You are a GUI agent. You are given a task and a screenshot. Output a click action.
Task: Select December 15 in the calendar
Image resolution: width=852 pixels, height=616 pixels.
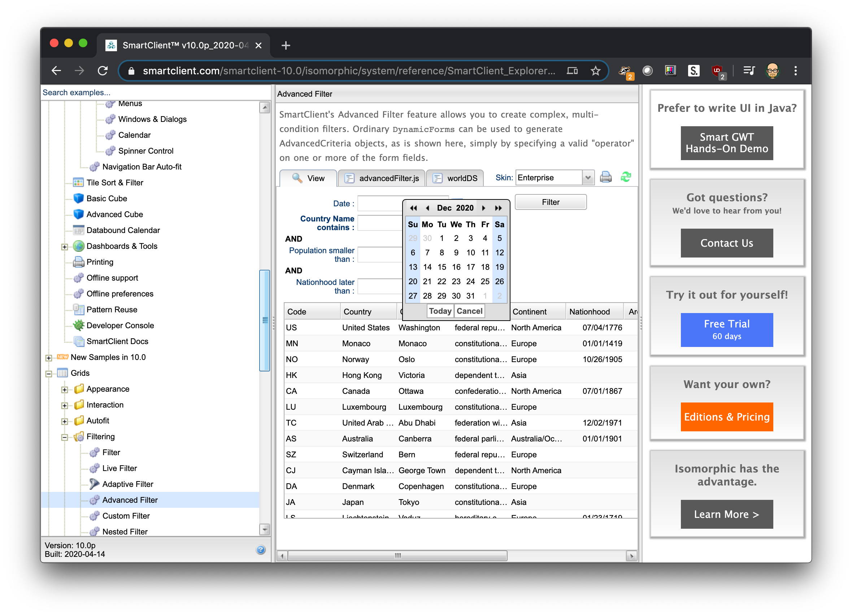[x=442, y=267]
